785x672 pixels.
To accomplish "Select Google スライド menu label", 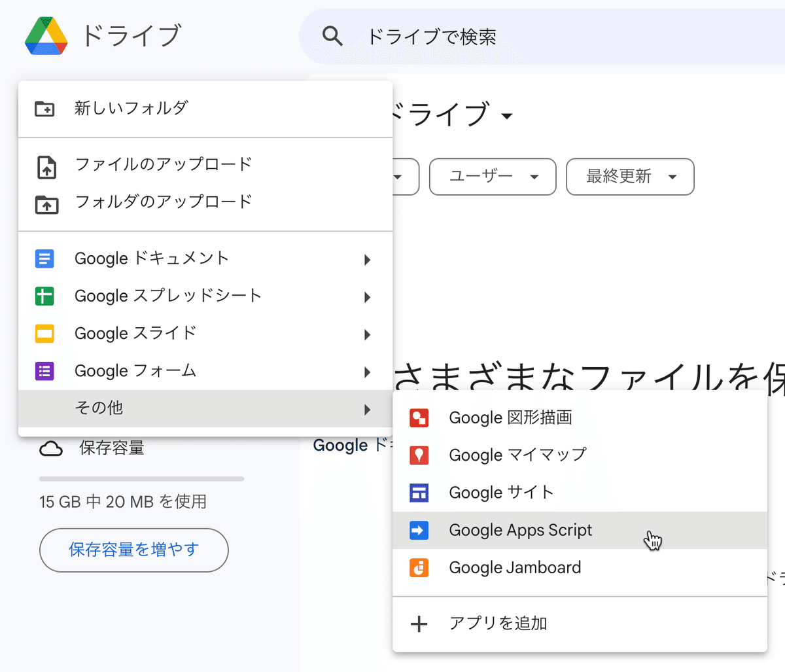I will [135, 333].
